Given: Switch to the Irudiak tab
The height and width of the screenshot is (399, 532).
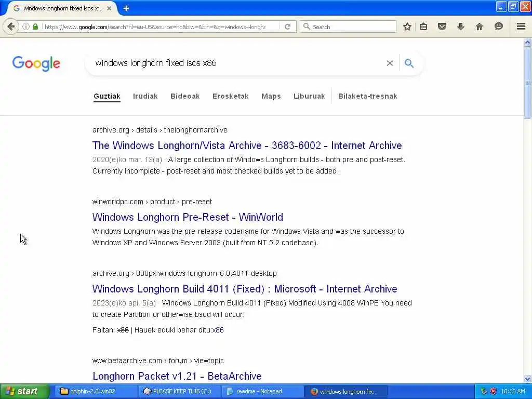Looking at the screenshot, I should [x=145, y=96].
